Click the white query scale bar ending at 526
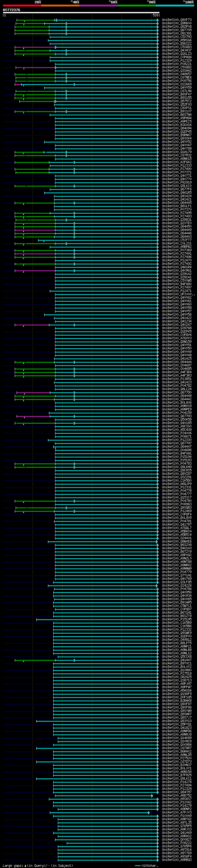This screenshot has height=868, width=197. [x=81, y=12]
